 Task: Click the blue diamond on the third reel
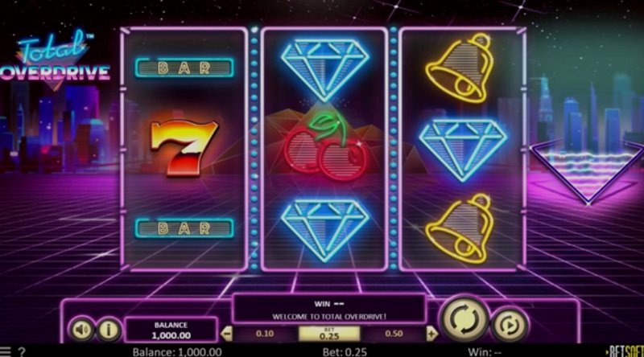click(x=463, y=150)
